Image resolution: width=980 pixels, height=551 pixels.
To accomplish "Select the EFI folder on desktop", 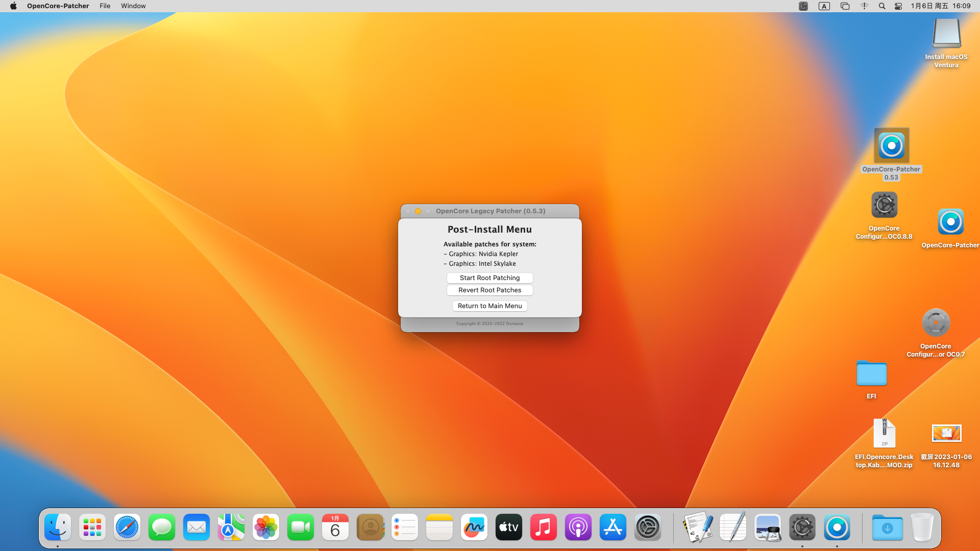I will [871, 374].
